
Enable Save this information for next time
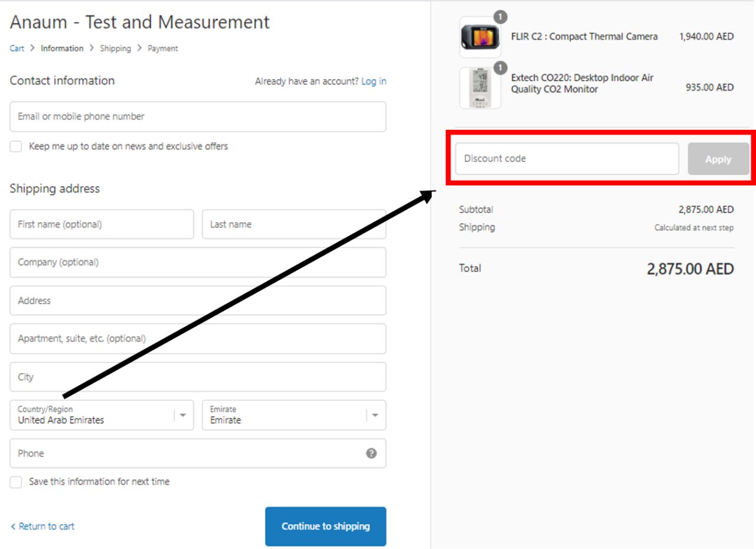click(x=16, y=482)
